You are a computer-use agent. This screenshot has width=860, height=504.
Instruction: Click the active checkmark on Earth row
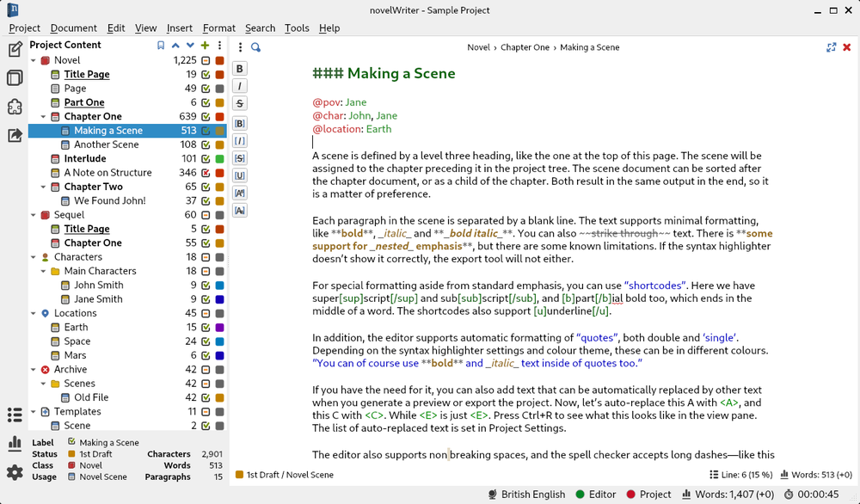pos(206,328)
